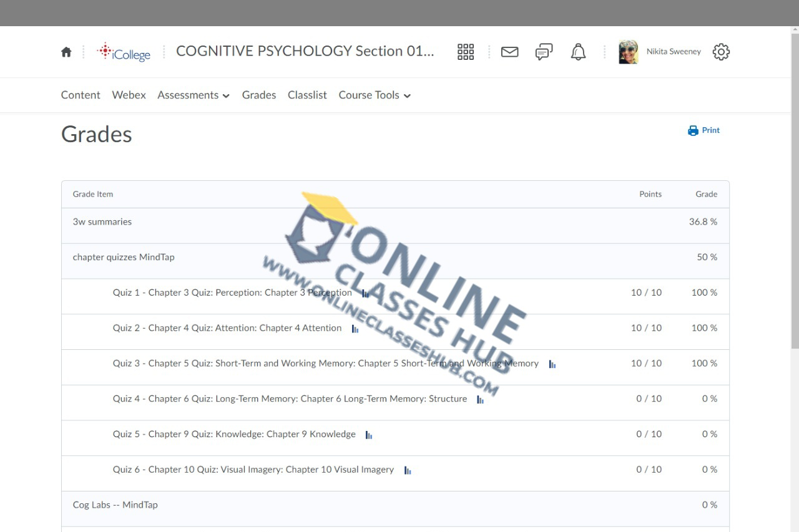Click the home icon in header
The image size is (799, 532).
click(66, 52)
